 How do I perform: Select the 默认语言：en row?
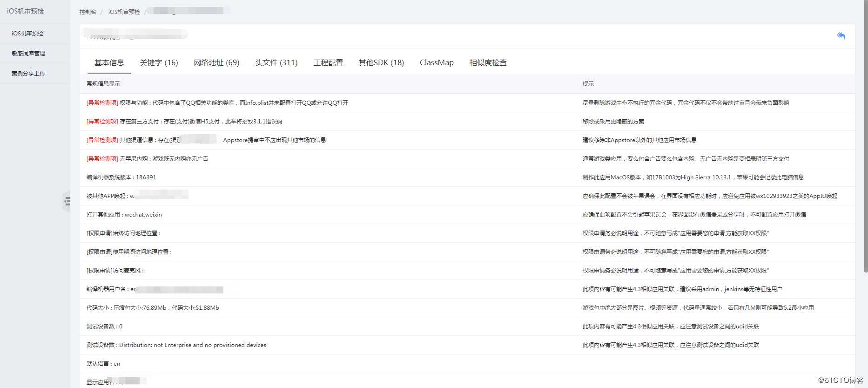tap(467, 363)
